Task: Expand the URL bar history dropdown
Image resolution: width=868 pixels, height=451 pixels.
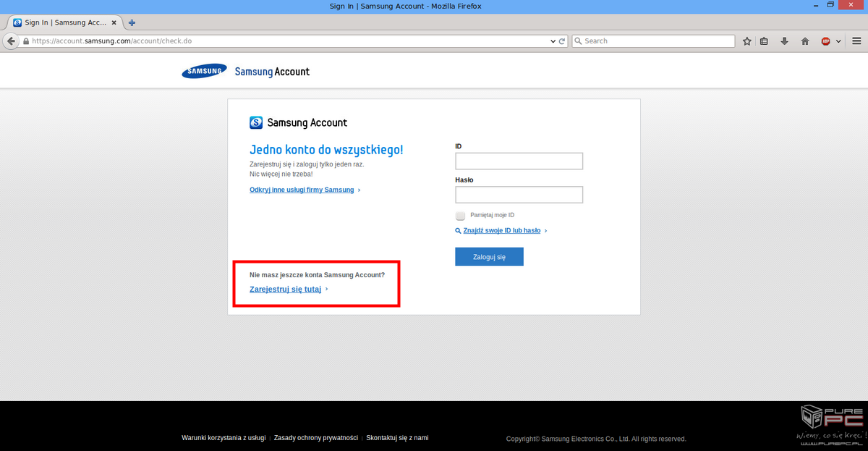Action: [553, 41]
